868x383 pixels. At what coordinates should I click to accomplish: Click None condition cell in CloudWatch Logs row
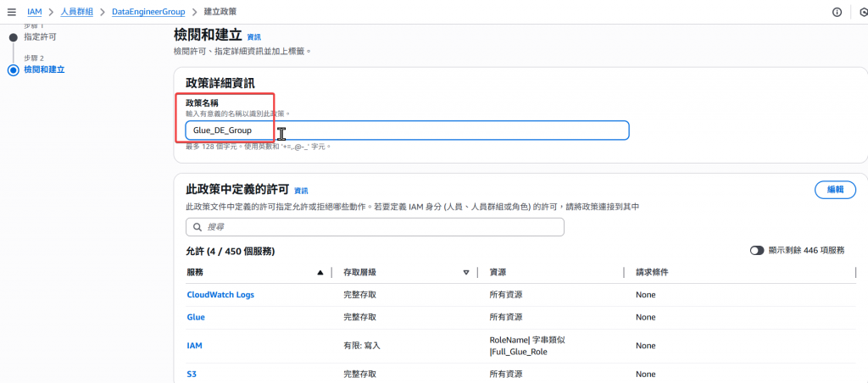point(645,294)
